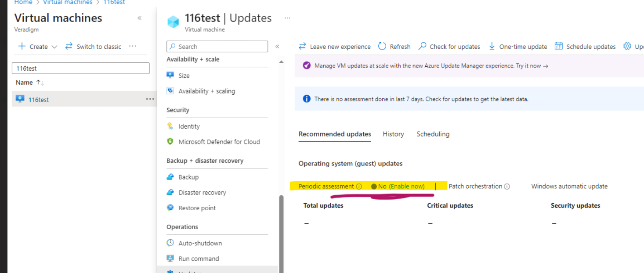Screen dimensions: 644x273
Task: Click Leave new experience
Action: pyautogui.click(x=335, y=47)
